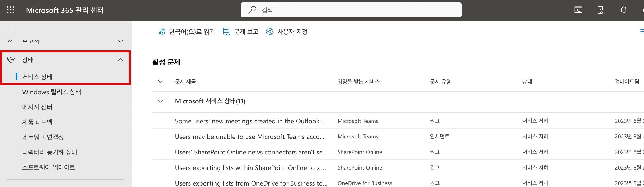The width and height of the screenshot is (644, 187).
Task: Collapse the 상태 section chevron
Action: [x=120, y=60]
